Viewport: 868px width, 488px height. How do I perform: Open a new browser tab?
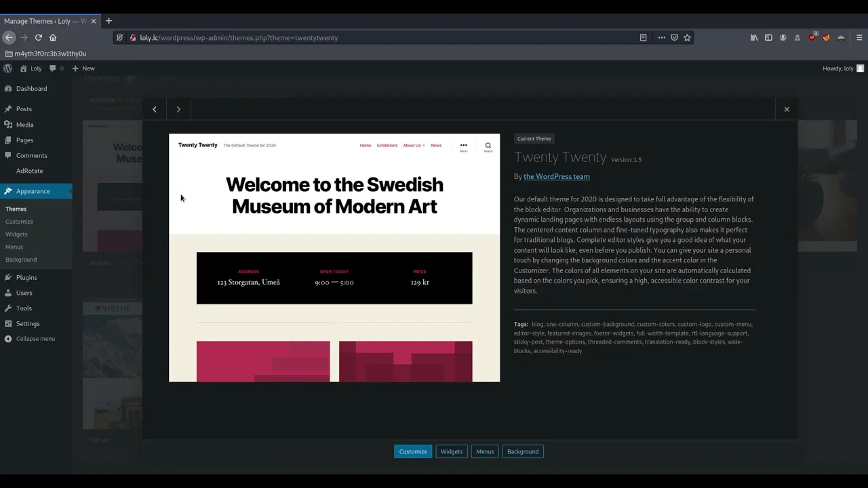(x=108, y=21)
